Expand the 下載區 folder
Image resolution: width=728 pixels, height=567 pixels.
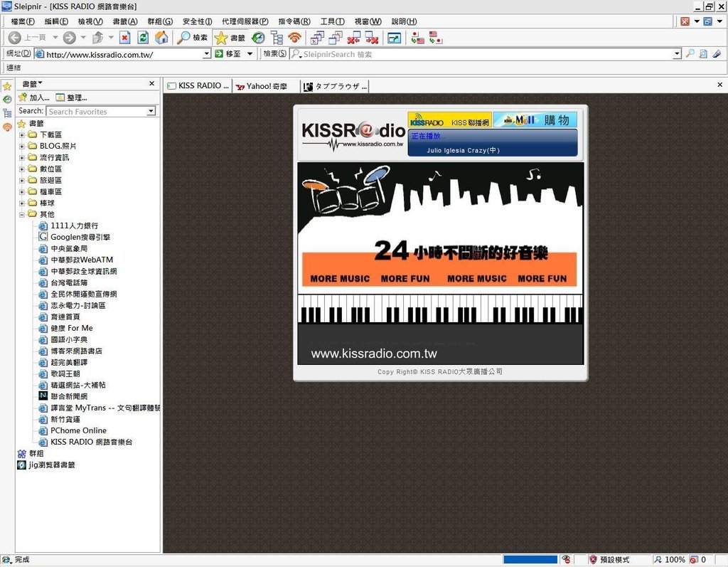pyautogui.click(x=22, y=134)
